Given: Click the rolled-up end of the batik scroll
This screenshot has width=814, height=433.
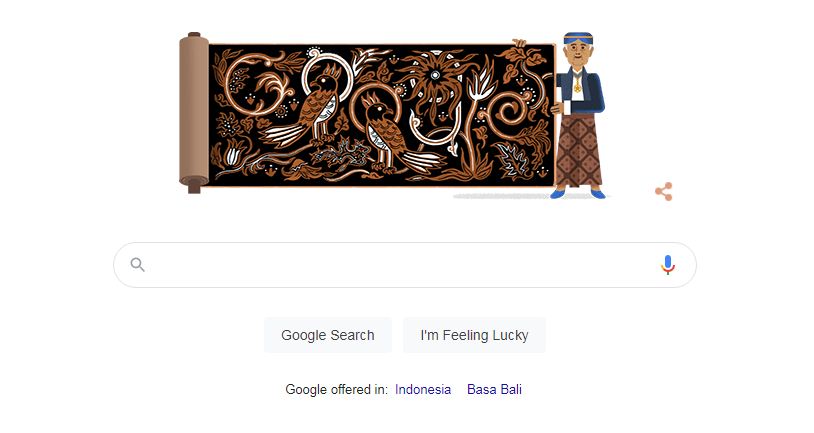Looking at the screenshot, I should pos(194,112).
